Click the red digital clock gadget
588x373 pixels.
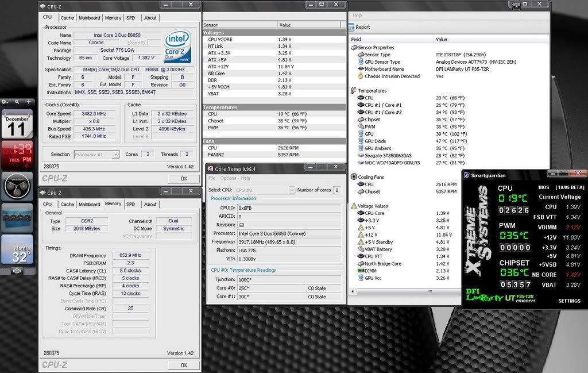(17, 154)
